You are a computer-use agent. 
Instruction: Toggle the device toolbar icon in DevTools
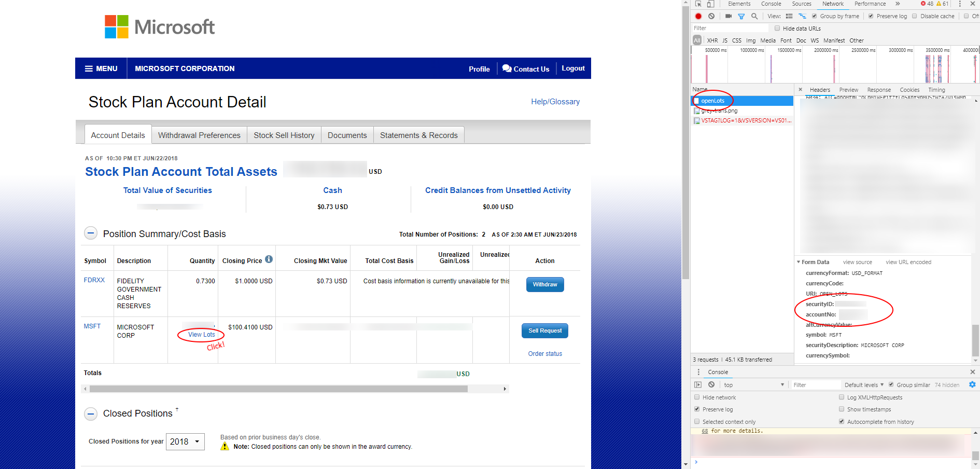710,4
